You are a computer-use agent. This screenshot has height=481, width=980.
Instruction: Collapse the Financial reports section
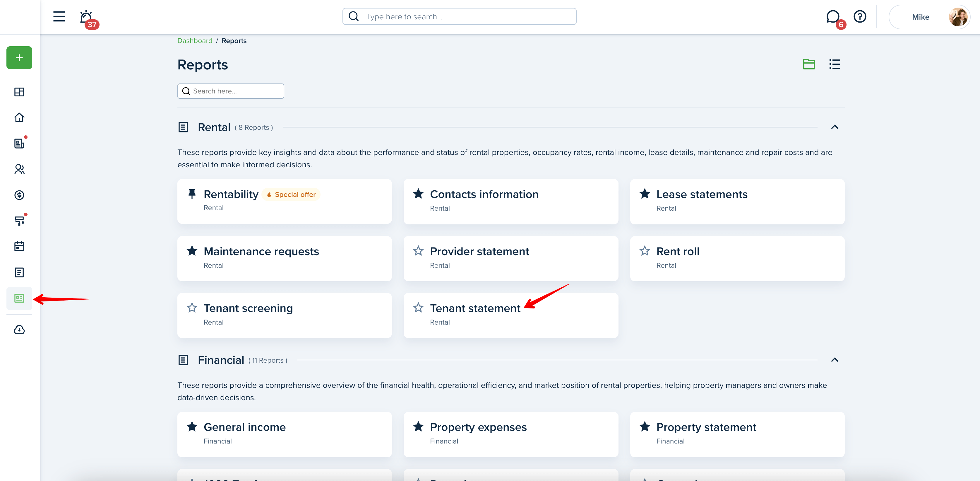tap(835, 360)
